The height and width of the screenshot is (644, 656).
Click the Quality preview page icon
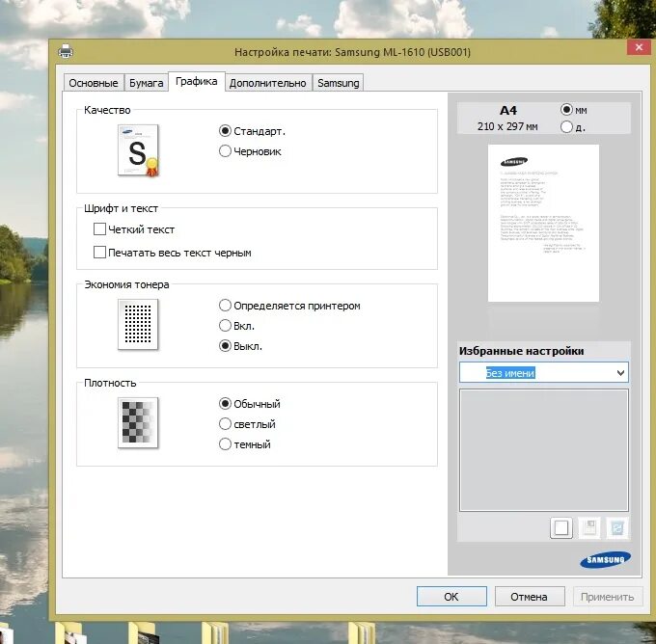(139, 150)
